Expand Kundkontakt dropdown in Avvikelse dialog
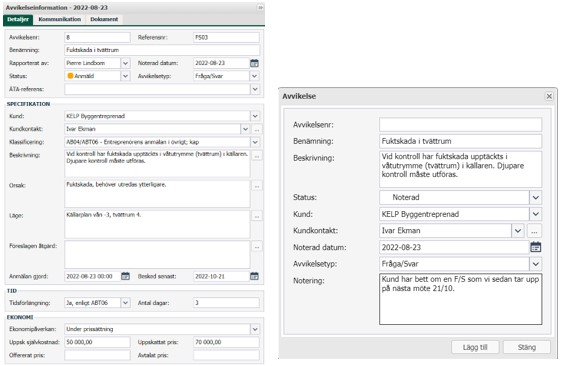562x366 pixels. (518, 230)
